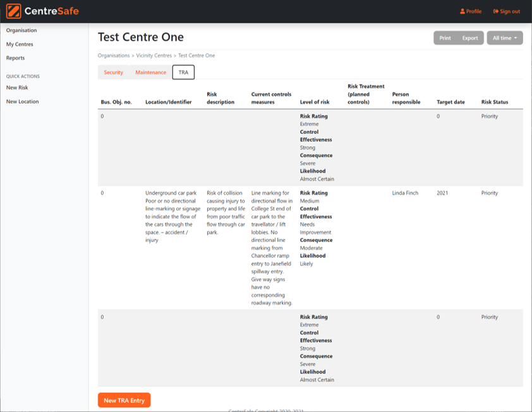
Task: Click the Person responsible column header
Action: (x=406, y=98)
